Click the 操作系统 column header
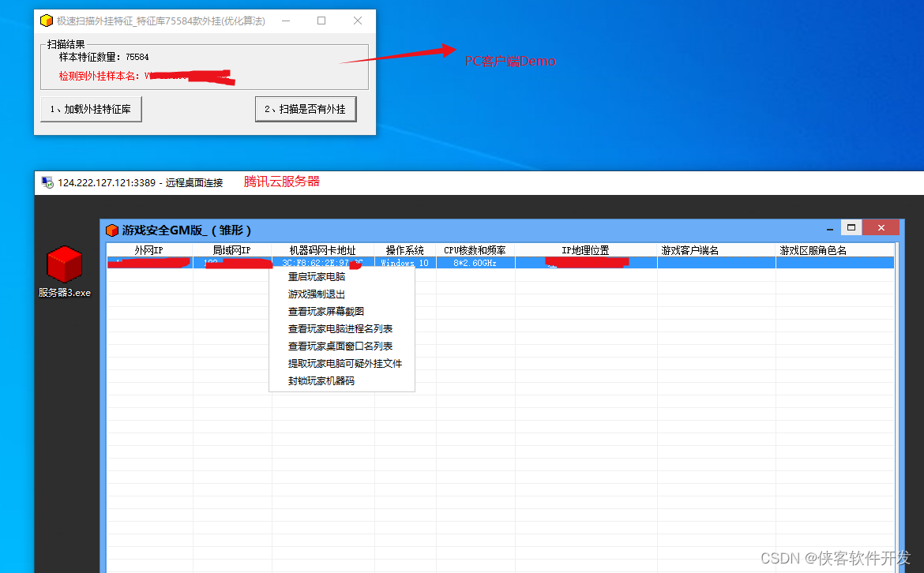This screenshot has width=924, height=573. tap(405, 250)
